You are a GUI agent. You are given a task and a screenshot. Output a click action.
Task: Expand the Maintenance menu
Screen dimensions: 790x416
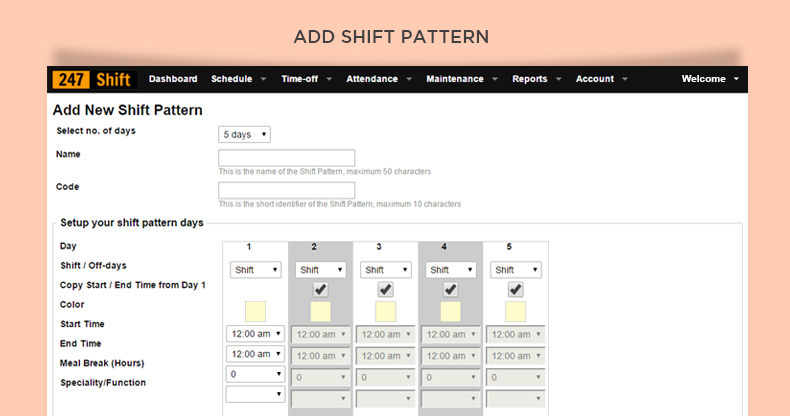pos(461,79)
